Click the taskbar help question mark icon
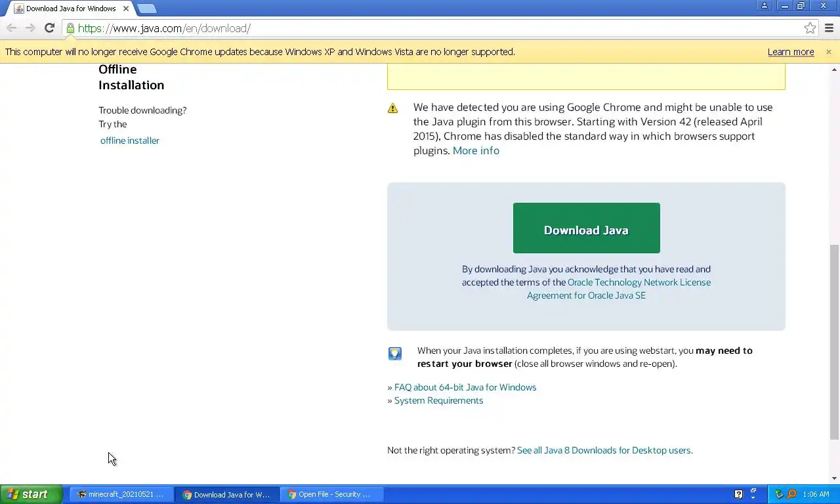 738,494
